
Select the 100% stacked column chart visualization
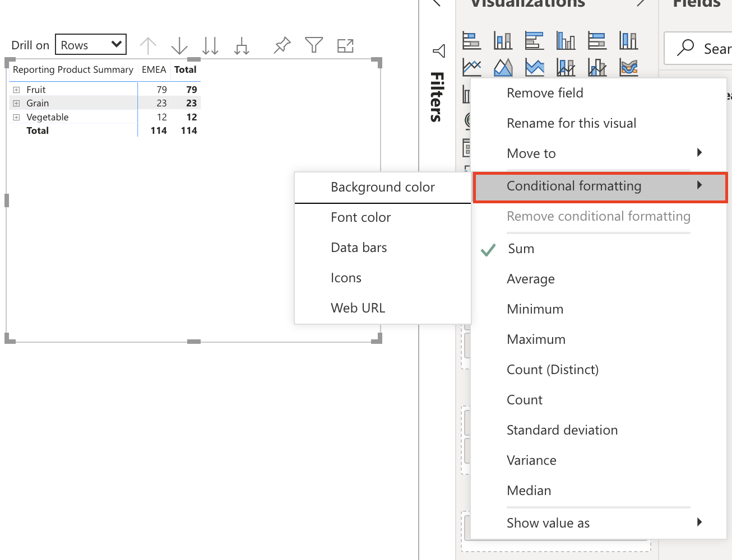pyautogui.click(x=629, y=40)
